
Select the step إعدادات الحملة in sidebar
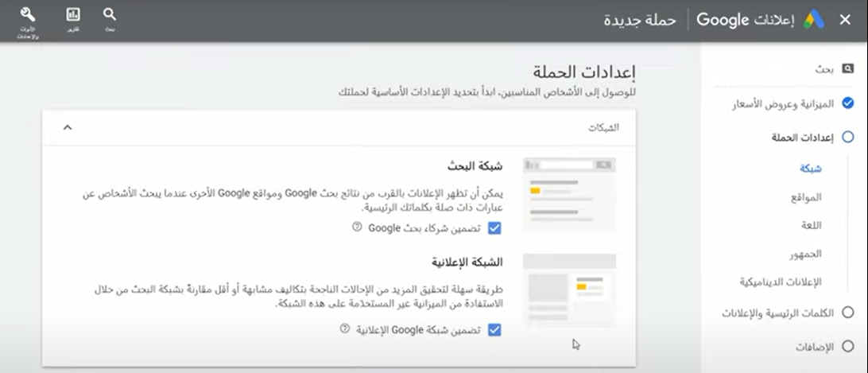click(x=812, y=138)
